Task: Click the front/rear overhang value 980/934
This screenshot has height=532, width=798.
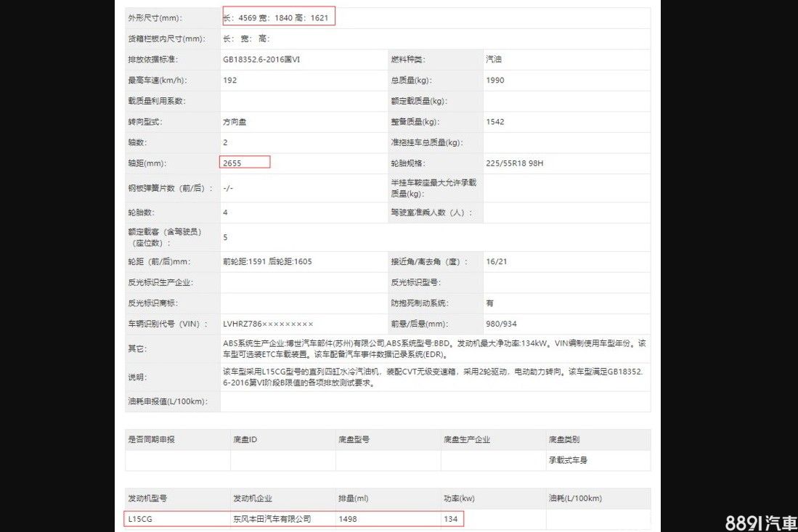Action: point(502,324)
